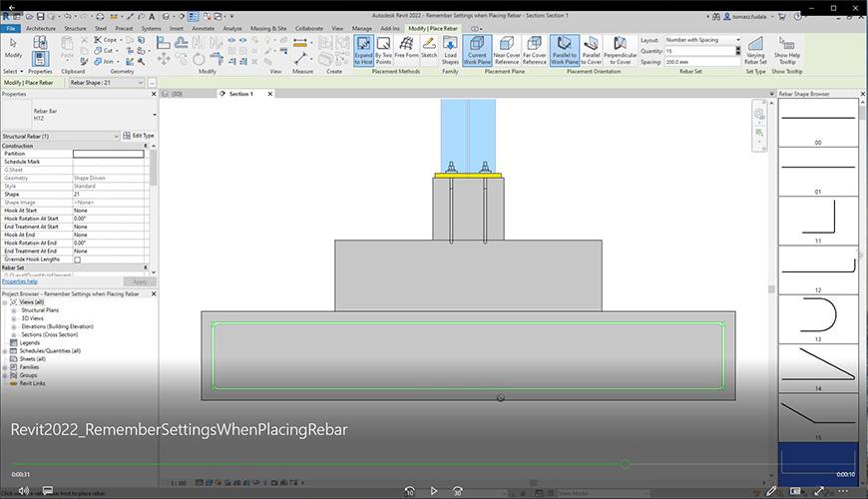The image size is (868, 499).
Task: Click the video progress slider handle
Action: point(626,464)
